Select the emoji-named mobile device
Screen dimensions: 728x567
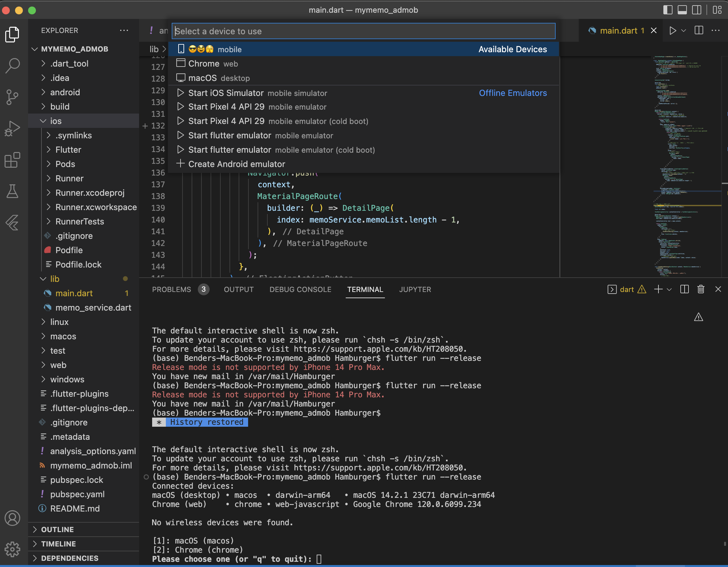(x=363, y=49)
